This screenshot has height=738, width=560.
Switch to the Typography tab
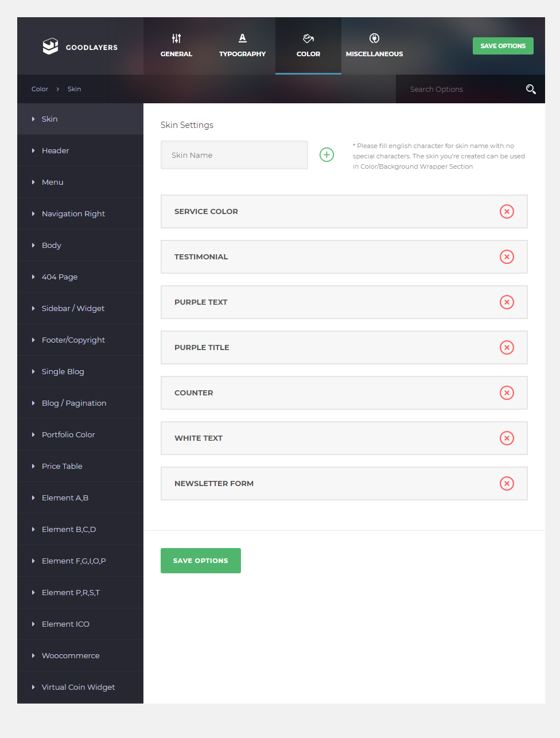pos(242,46)
